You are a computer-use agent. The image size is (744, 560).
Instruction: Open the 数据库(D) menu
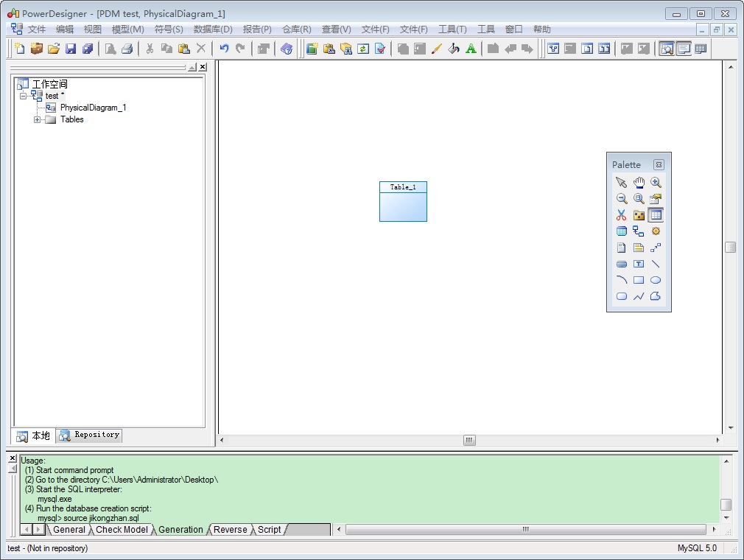point(213,29)
